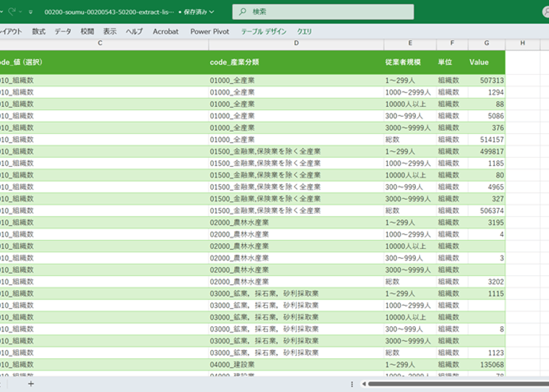Select cell with value 5086
The width and height of the screenshot is (549, 392).
[x=487, y=116]
